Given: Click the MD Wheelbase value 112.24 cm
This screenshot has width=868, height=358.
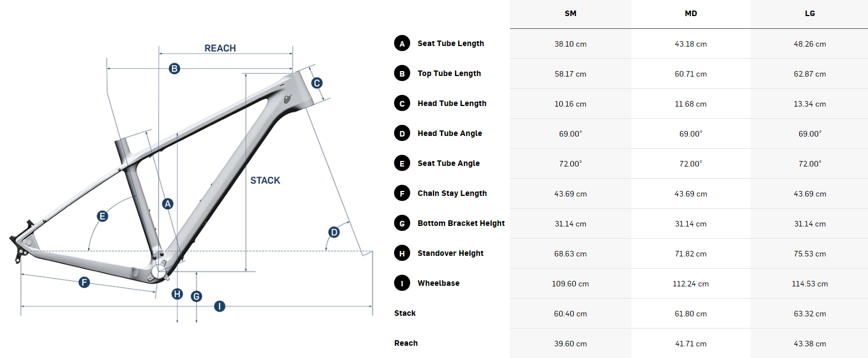Looking at the screenshot, I should (x=691, y=284).
